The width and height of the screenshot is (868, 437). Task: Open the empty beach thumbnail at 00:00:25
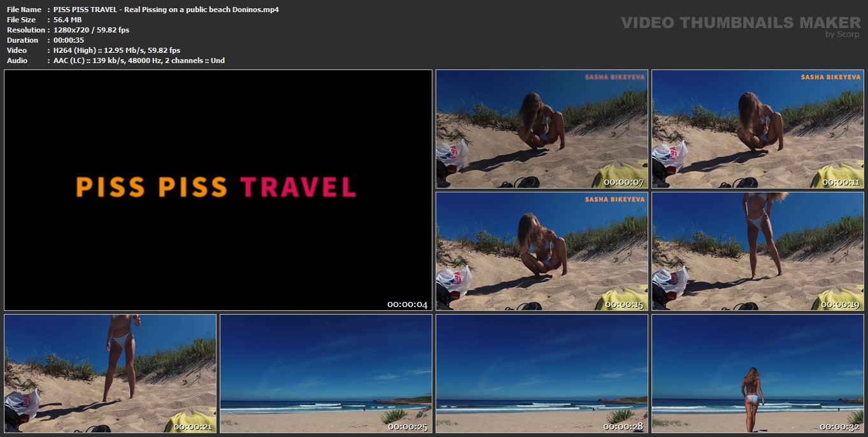click(326, 373)
